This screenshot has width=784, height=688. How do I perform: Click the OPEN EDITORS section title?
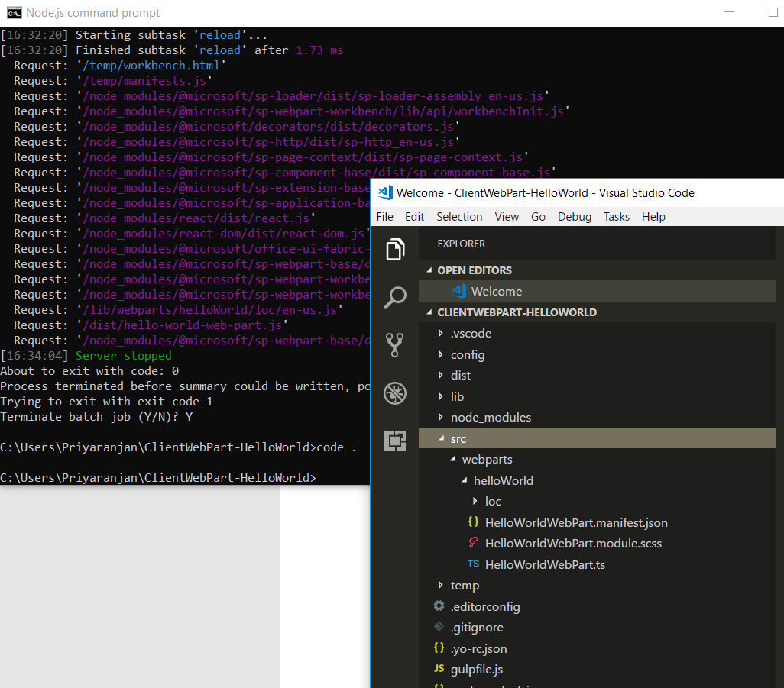point(475,270)
